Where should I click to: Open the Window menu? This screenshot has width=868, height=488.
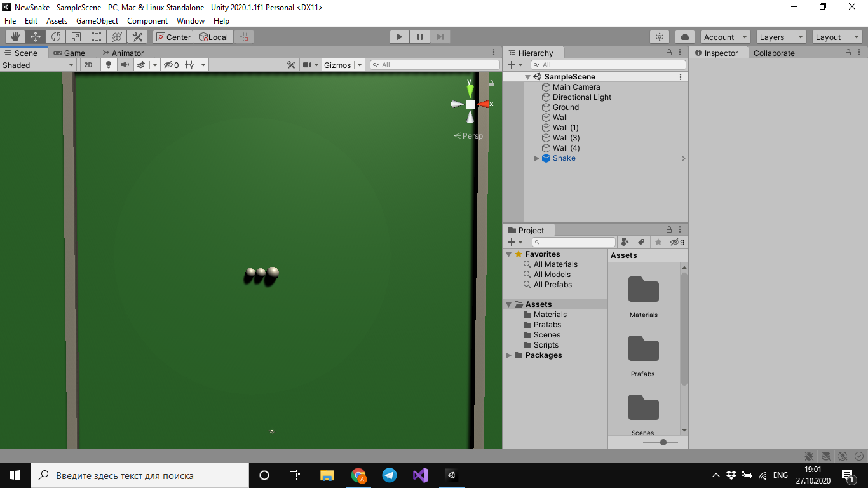(x=191, y=20)
